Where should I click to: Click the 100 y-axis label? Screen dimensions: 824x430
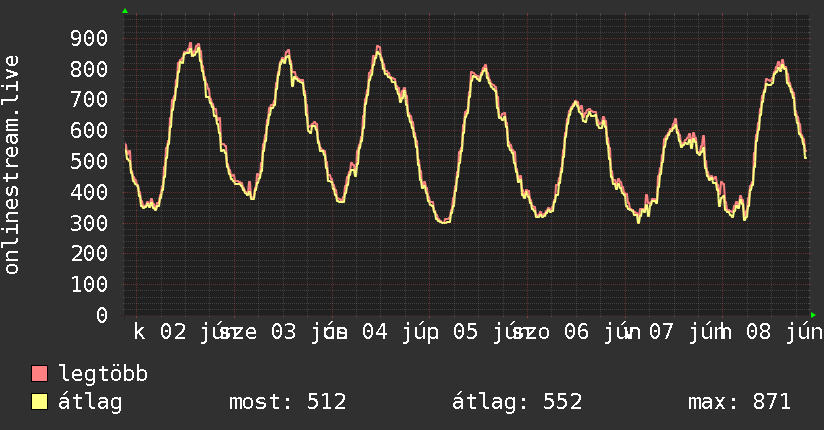pos(89,285)
